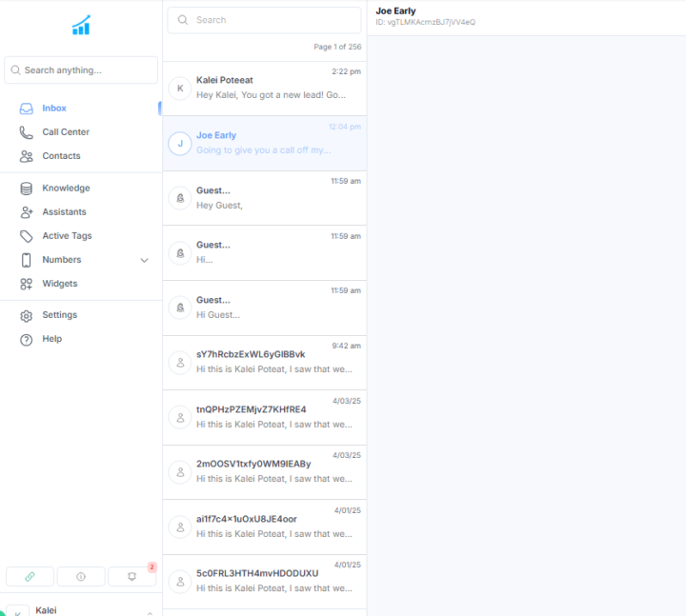
Task: Click Joe Early header name
Action: pyautogui.click(x=395, y=10)
